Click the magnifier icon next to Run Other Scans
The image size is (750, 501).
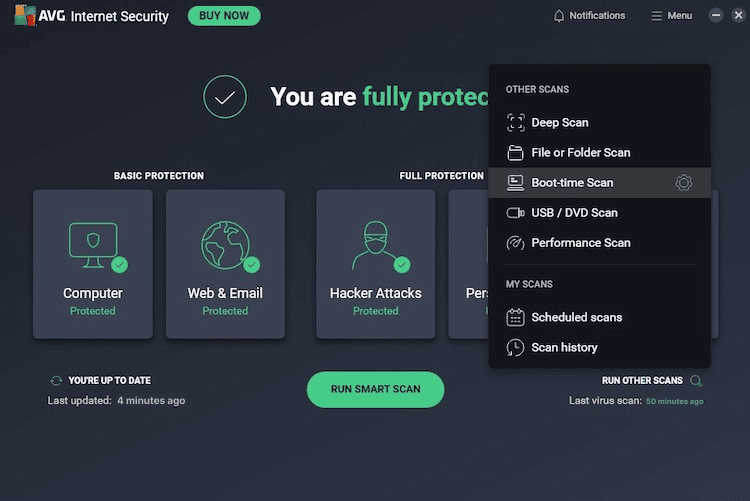pos(696,381)
